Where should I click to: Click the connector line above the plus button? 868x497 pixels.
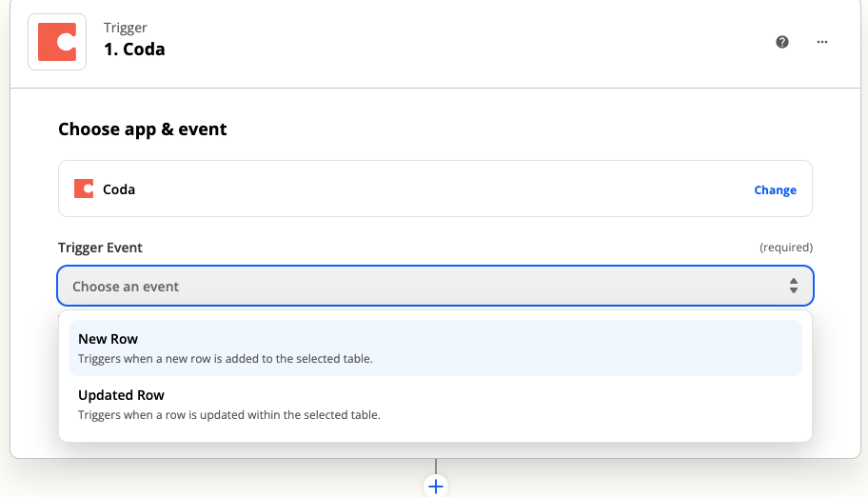tap(436, 466)
